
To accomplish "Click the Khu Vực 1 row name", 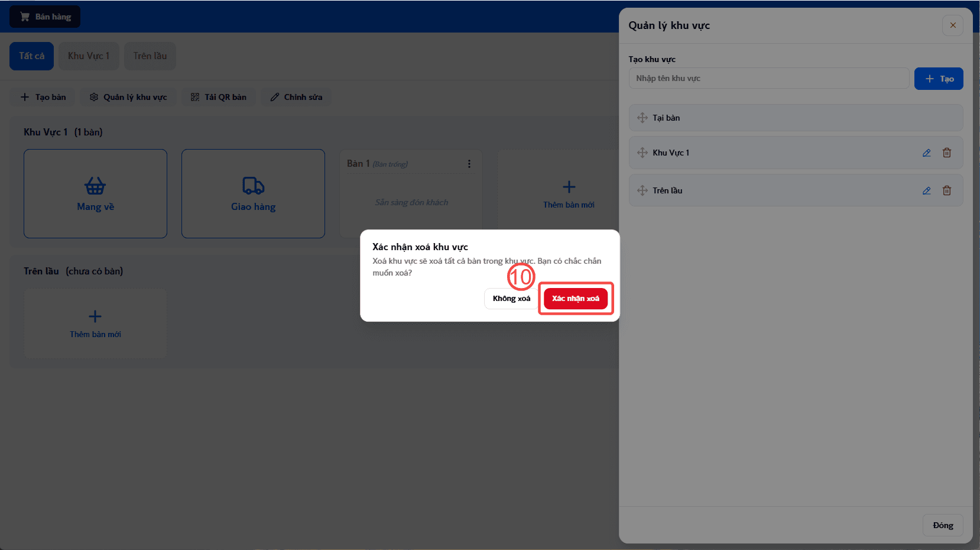I will pyautogui.click(x=671, y=153).
